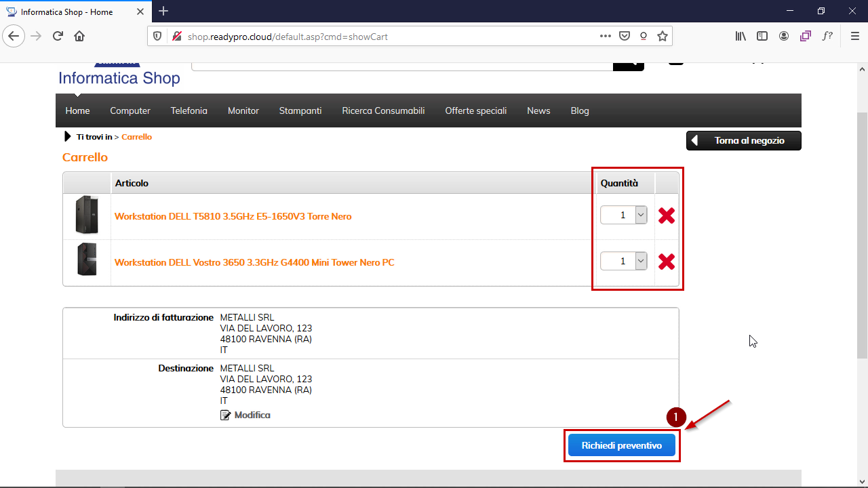Open Stampanti category menu
The image size is (868, 488).
tap(300, 110)
